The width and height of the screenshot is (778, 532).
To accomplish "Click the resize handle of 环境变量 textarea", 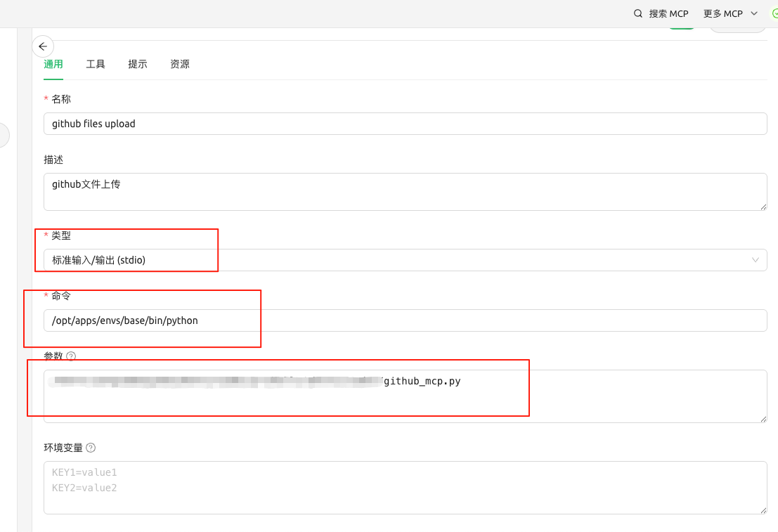I will 763,511.
